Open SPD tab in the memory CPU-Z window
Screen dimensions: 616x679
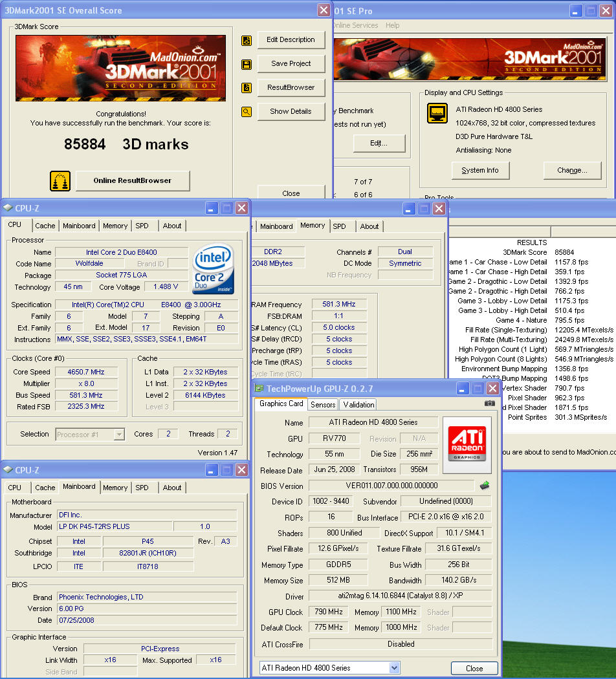339,226
